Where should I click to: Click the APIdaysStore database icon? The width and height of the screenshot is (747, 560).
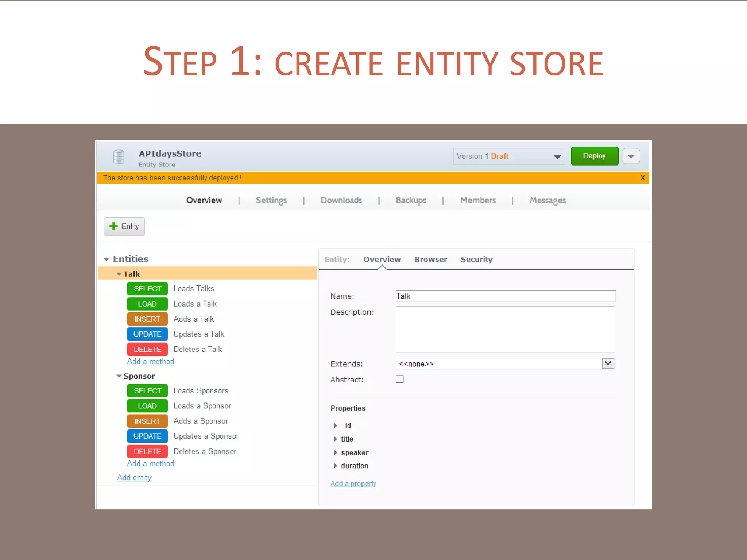119,157
